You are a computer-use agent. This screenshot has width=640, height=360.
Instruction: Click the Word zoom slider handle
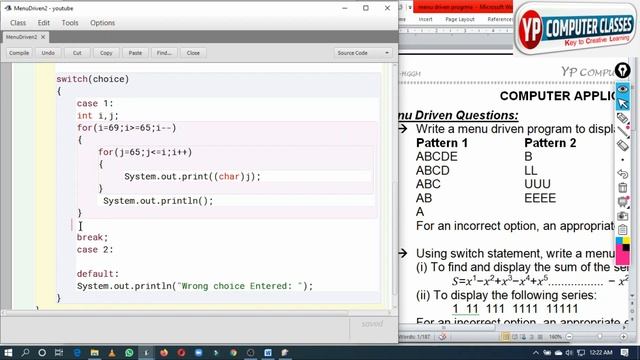[600, 337]
